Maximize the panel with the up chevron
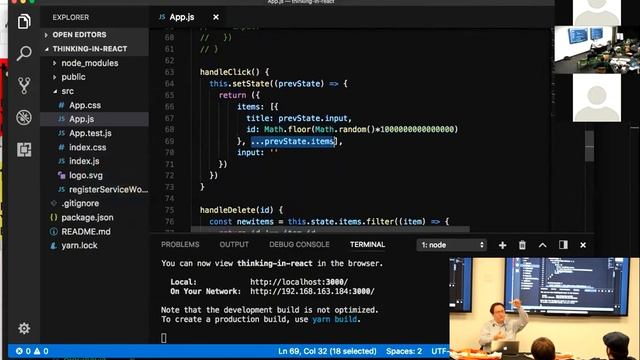 [x=542, y=245]
